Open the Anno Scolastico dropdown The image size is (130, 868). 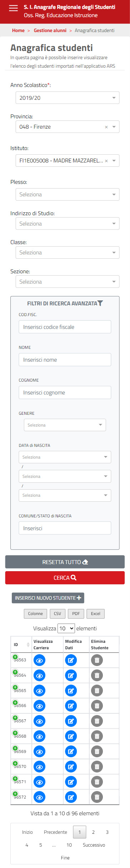pyautogui.click(x=67, y=98)
